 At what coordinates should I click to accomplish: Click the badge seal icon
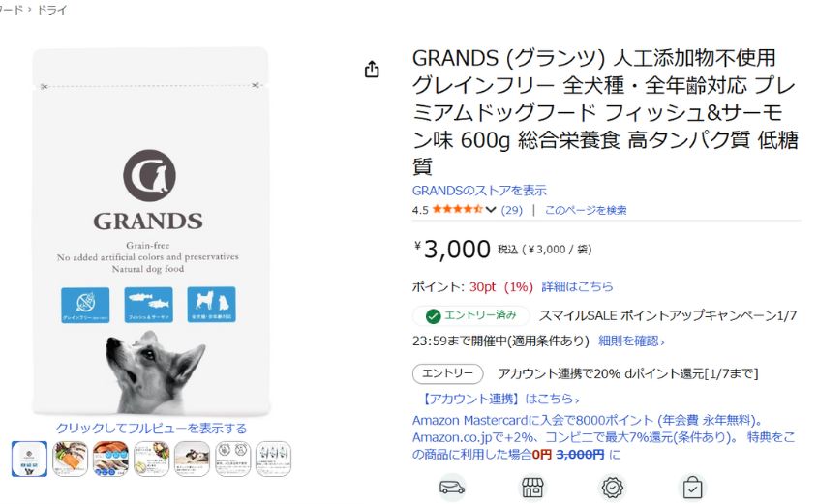click(x=612, y=487)
